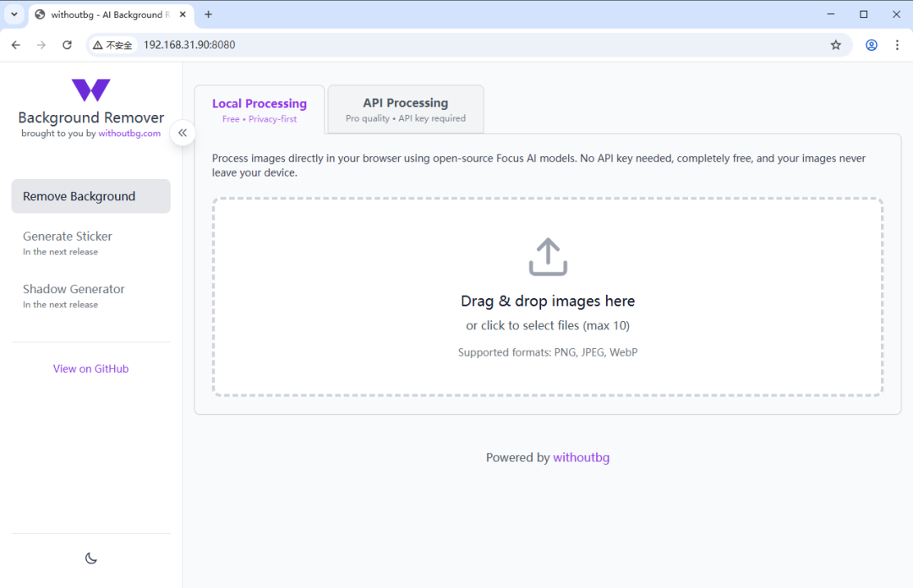Viewport: 913px width, 588px height.
Task: Collapse the sidebar with the chevron
Action: point(183,133)
